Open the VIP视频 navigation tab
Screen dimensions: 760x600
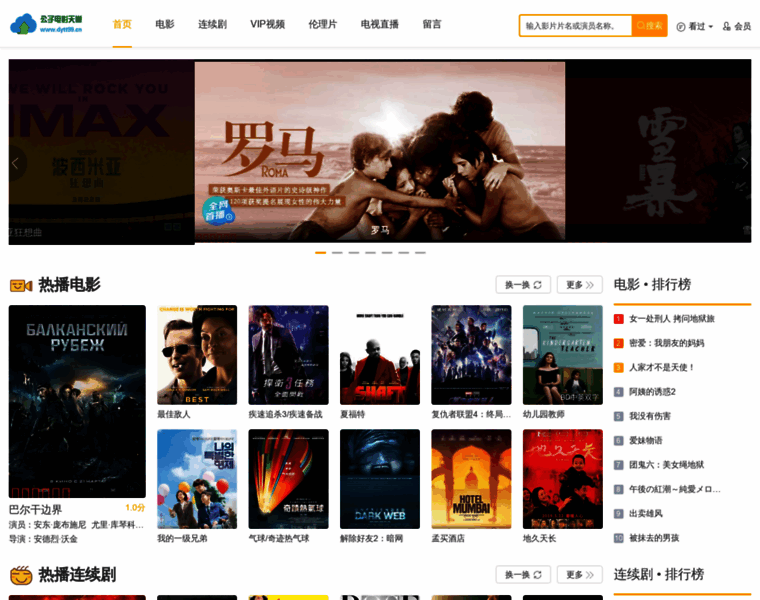(268, 24)
